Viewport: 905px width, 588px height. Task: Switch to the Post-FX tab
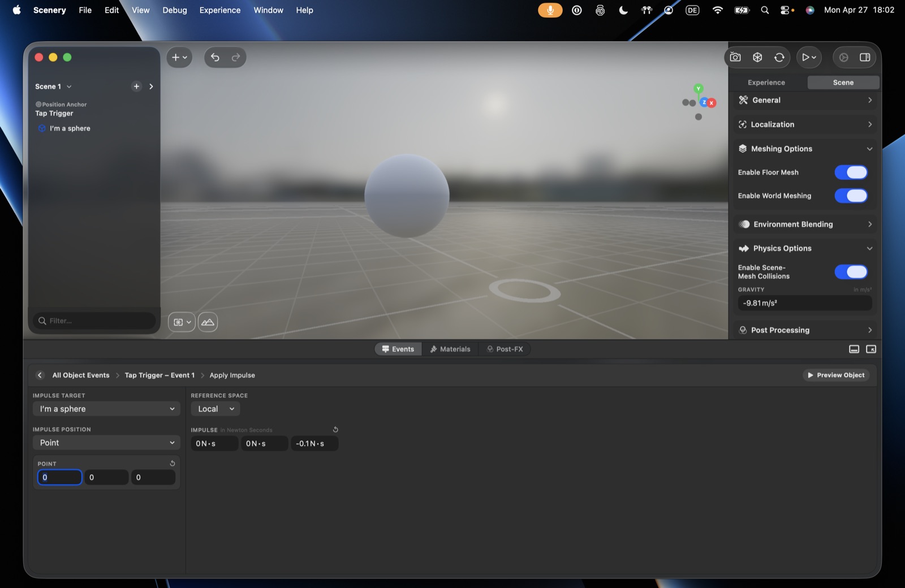(x=505, y=349)
